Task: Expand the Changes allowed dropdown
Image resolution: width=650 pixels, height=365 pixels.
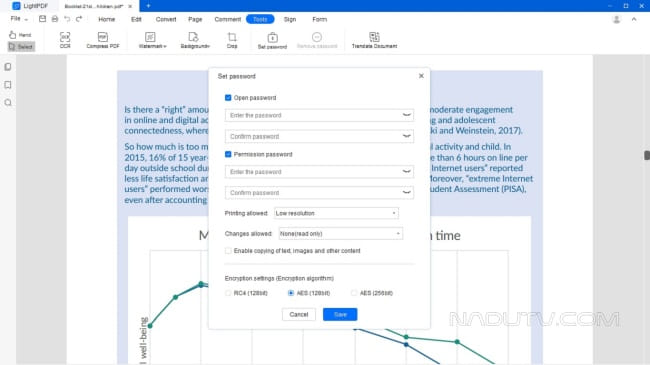Action: pos(340,234)
